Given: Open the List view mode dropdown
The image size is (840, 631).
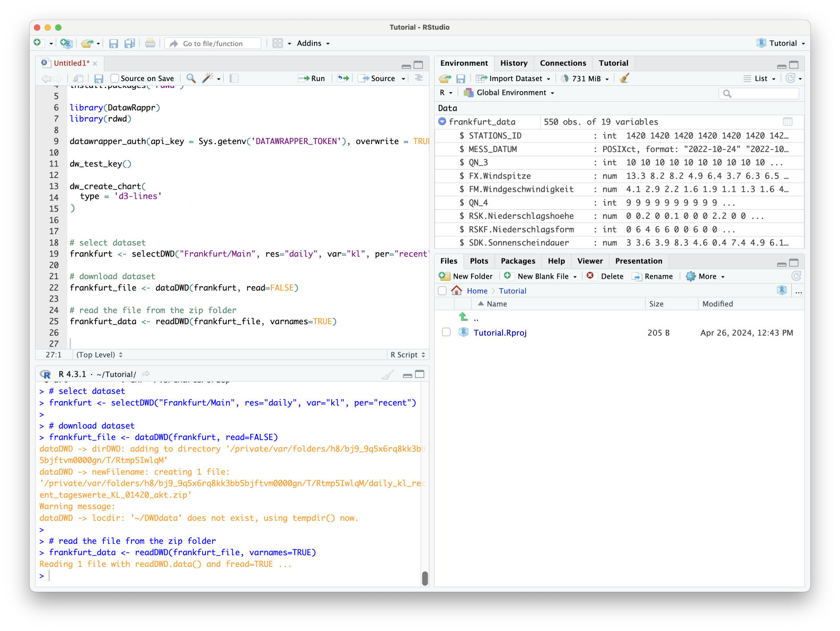Looking at the screenshot, I should (x=760, y=78).
